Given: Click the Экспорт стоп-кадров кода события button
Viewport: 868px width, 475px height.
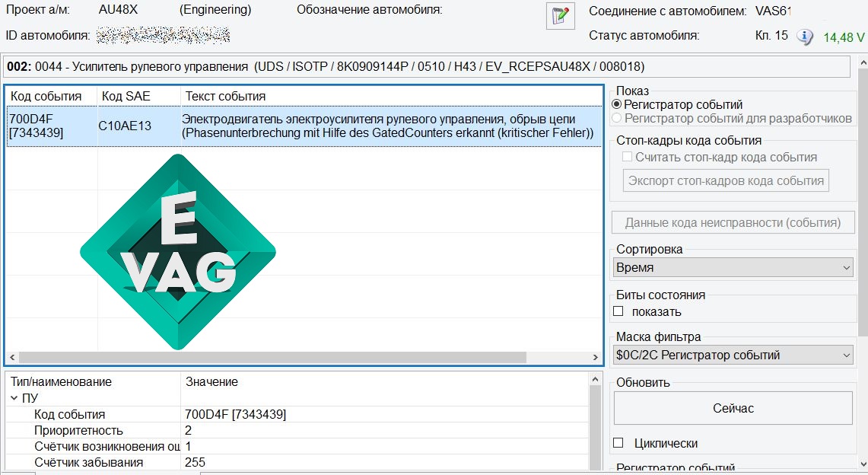Looking at the screenshot, I should tap(726, 181).
